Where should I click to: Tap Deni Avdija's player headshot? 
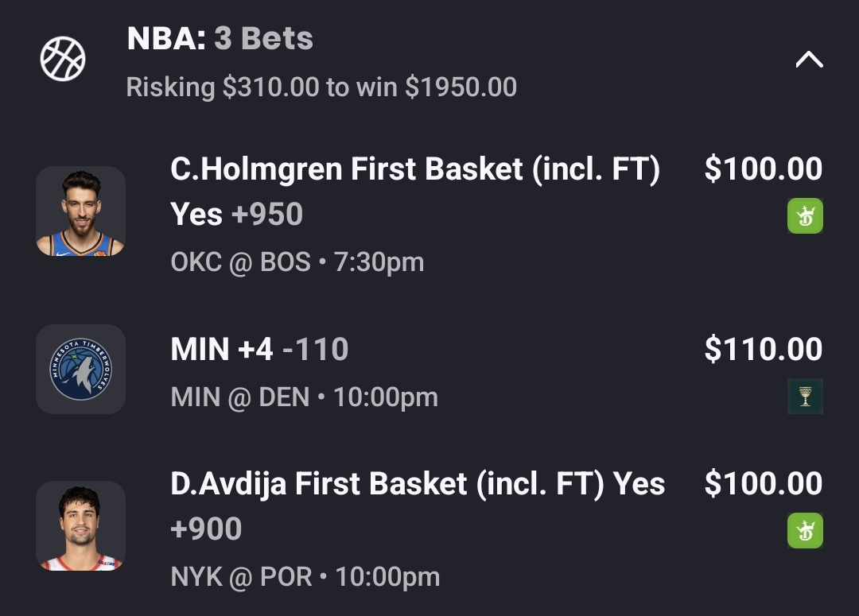80,526
